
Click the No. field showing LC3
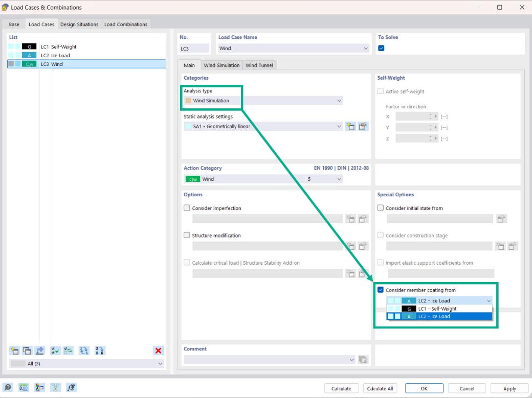(x=194, y=49)
